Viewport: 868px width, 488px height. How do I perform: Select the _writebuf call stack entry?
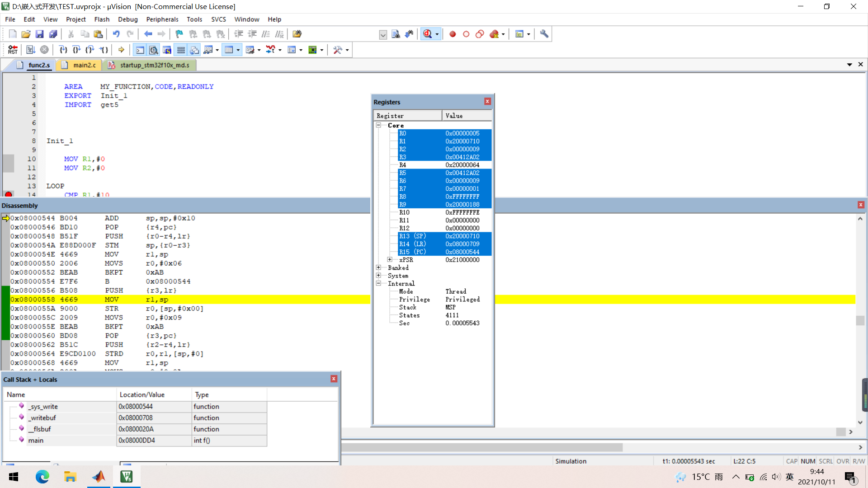tap(43, 418)
